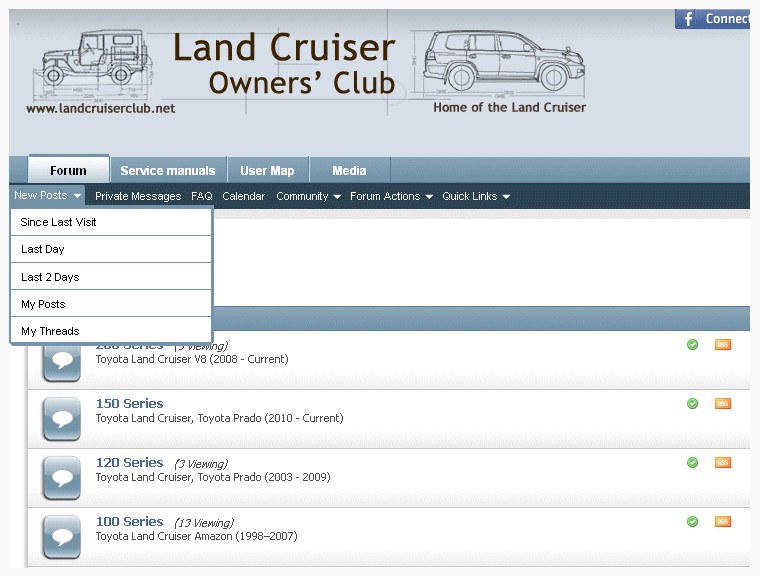Screen dimensions: 760x576
Task: Click 'Toyota Land Cruiser V8 (2008 - Current)' description
Action: pyautogui.click(x=192, y=359)
